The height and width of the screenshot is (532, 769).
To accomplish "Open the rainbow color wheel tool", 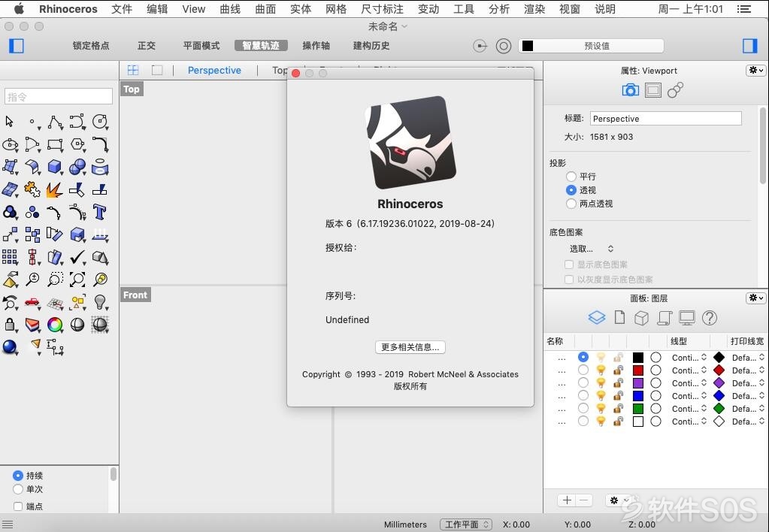I will point(55,324).
